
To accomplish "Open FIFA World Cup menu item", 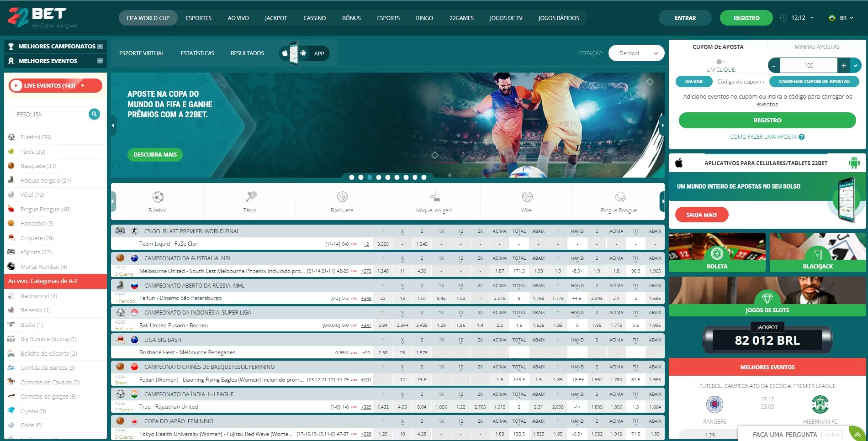I will pyautogui.click(x=148, y=18).
